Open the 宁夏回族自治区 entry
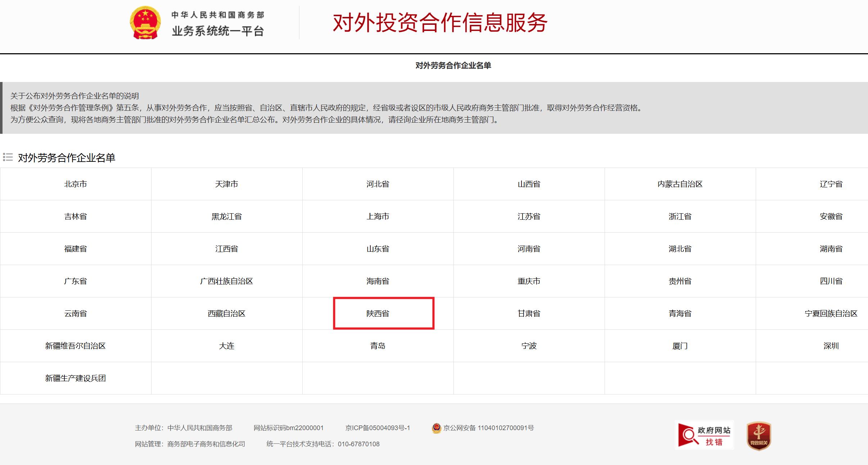The height and width of the screenshot is (465, 868). (x=831, y=314)
